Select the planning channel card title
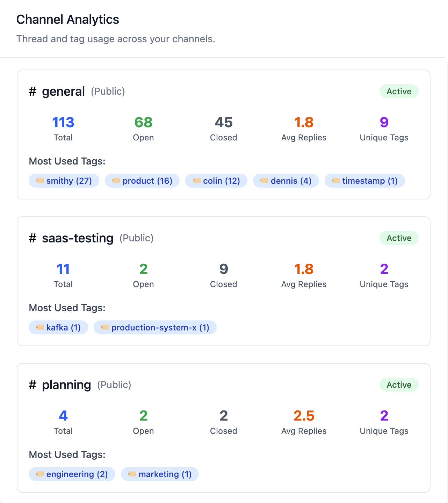This screenshot has height=503, width=448. point(66,385)
